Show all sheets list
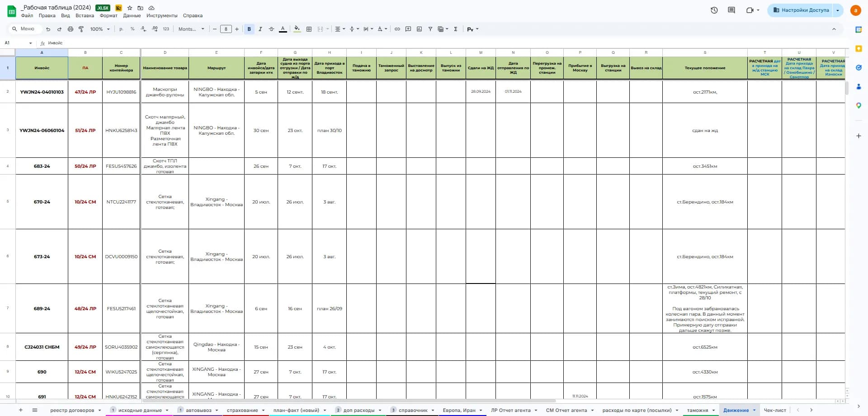This screenshot has height=416, width=868. click(x=35, y=410)
